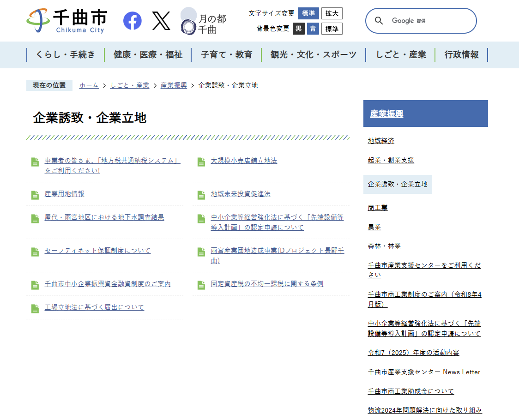Open 工場立地法に基づく届出について link
The image size is (519, 420).
click(x=94, y=307)
